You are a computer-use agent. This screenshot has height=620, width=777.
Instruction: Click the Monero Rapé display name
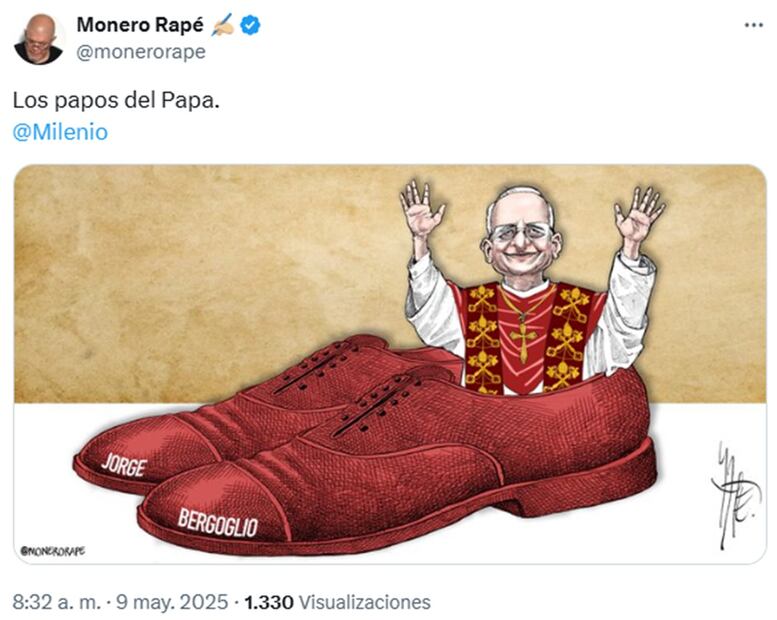point(140,25)
